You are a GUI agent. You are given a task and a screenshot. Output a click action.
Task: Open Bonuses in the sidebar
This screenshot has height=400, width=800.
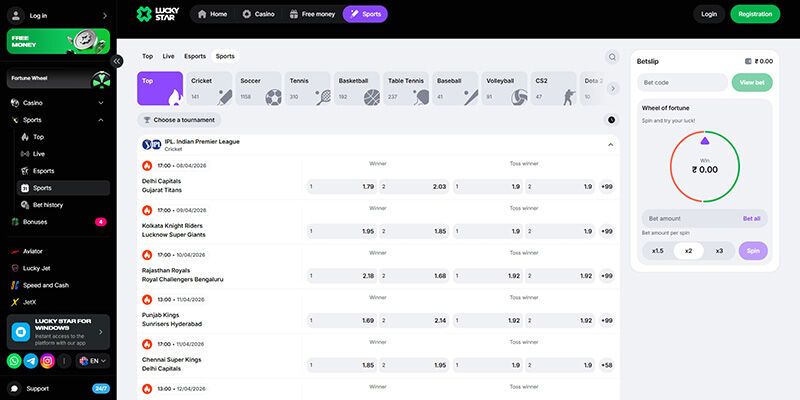(x=58, y=222)
